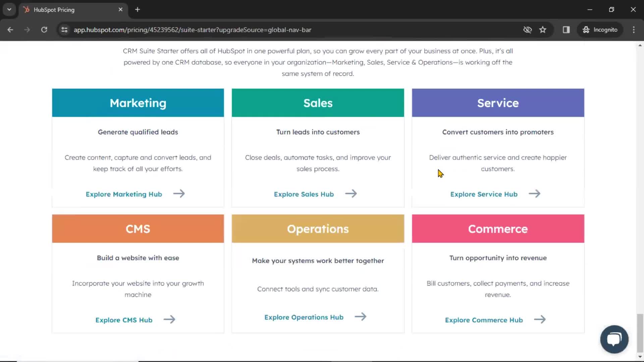Click the new tab plus button
644x362 pixels.
click(x=137, y=9)
